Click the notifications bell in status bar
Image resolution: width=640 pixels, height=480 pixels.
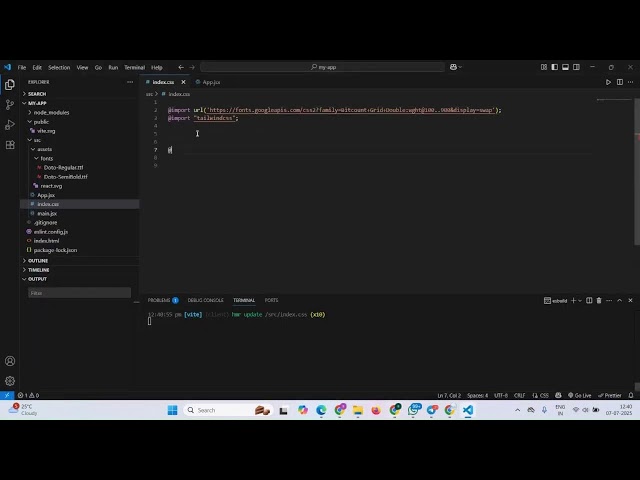tap(631, 395)
